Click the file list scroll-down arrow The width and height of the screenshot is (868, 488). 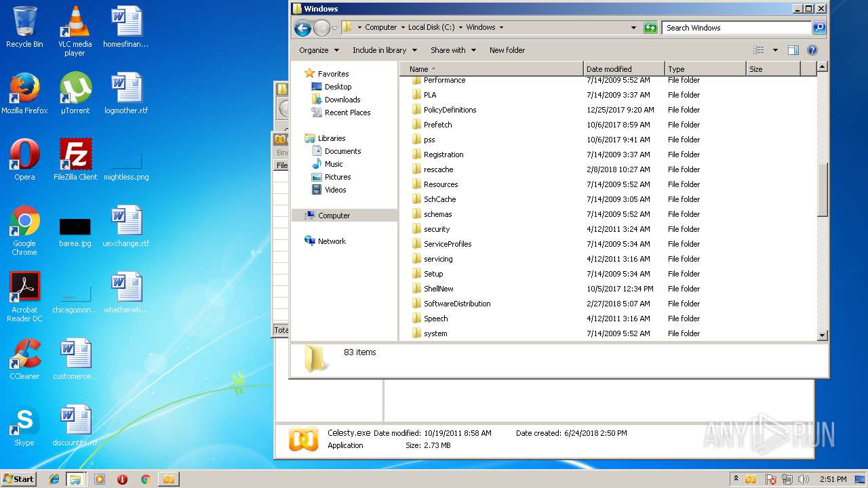click(x=823, y=335)
